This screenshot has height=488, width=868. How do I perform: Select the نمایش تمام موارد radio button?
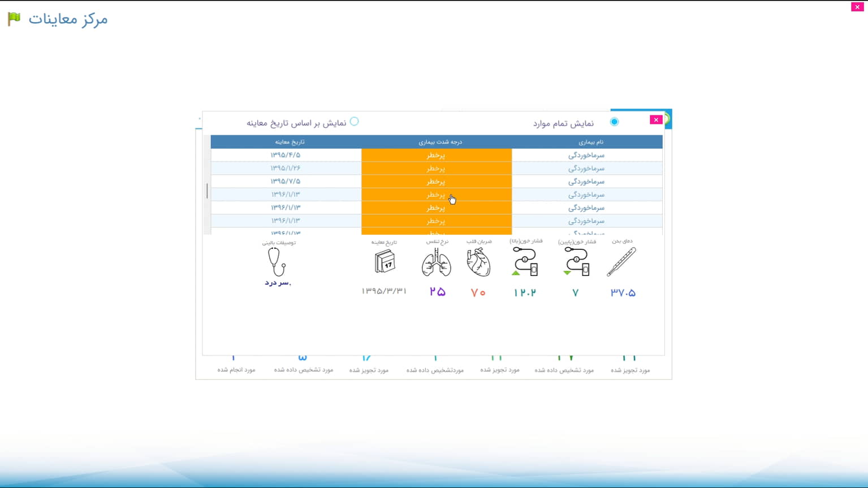pyautogui.click(x=614, y=122)
